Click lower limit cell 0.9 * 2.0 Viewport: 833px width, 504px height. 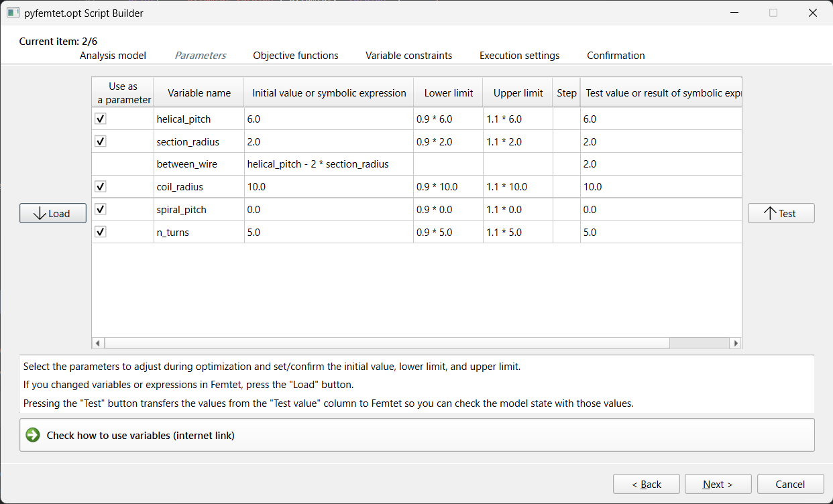449,141
